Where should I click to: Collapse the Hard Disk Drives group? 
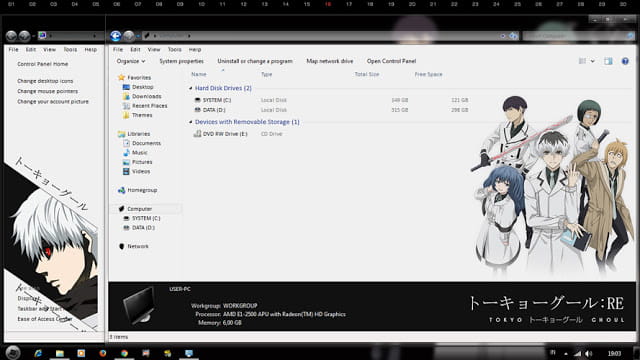point(191,88)
